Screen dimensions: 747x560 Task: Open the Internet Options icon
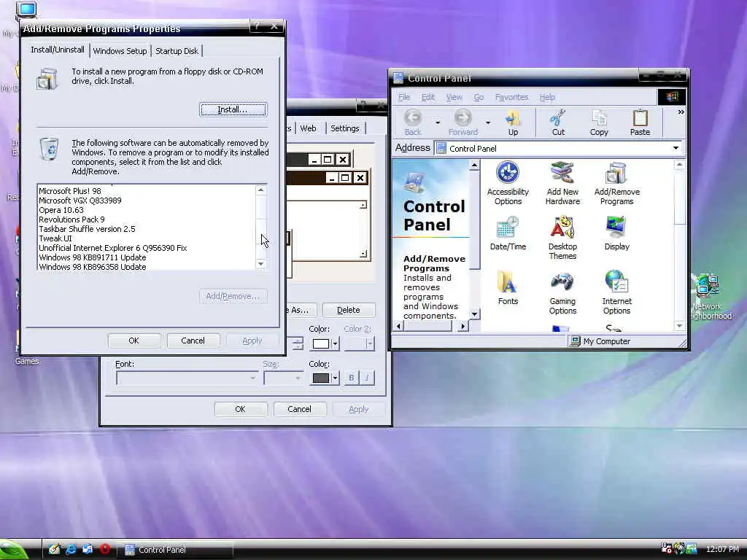click(616, 292)
